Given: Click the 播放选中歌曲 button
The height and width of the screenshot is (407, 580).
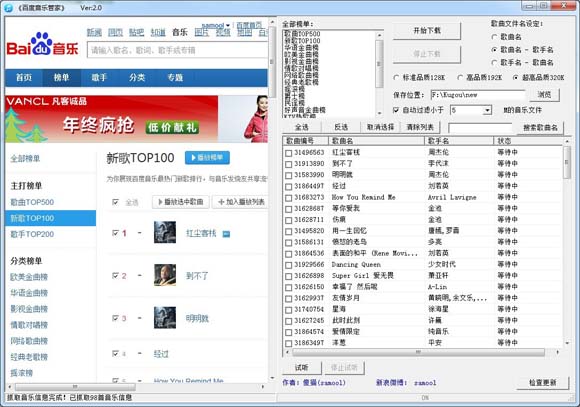Looking at the screenshot, I should (181, 202).
